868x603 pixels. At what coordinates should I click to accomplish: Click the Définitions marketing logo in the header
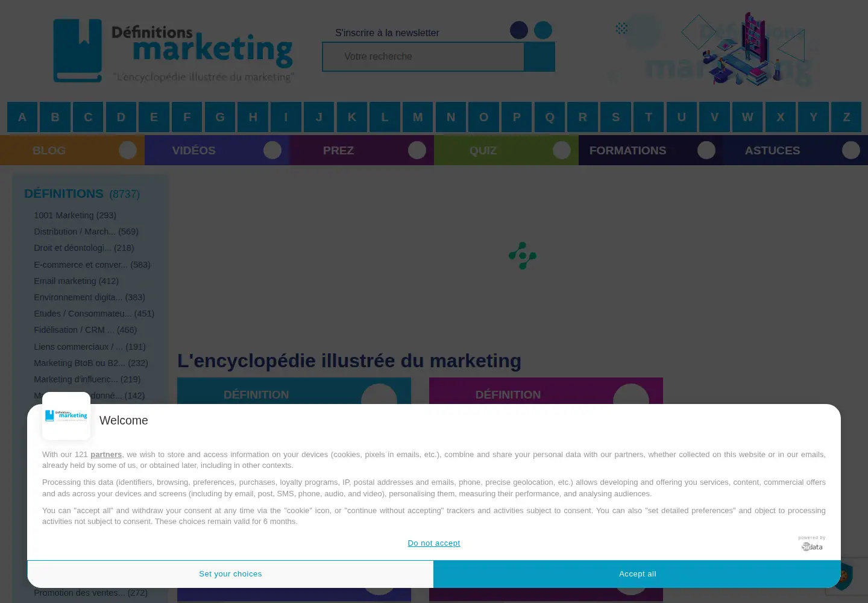tap(174, 51)
